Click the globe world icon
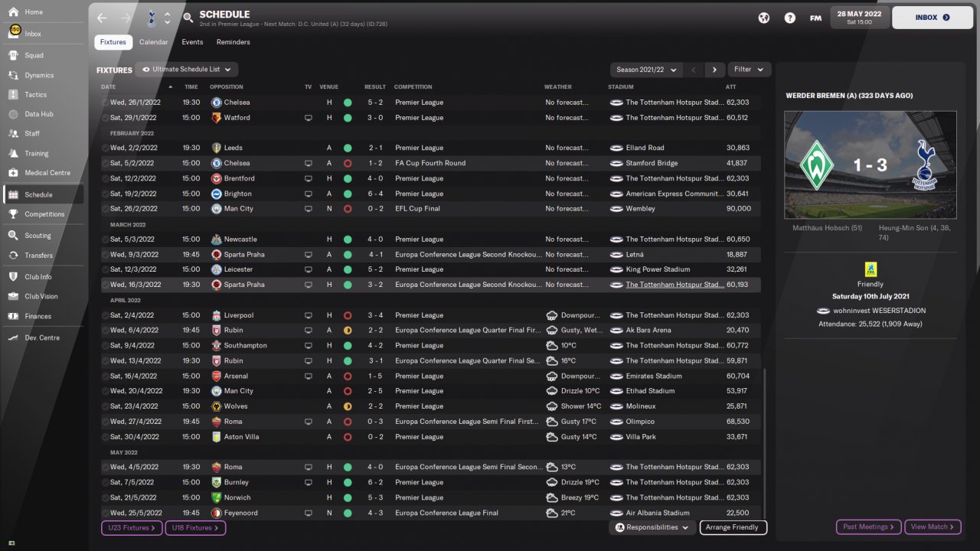Viewport: 980px width, 551px height. [763, 18]
